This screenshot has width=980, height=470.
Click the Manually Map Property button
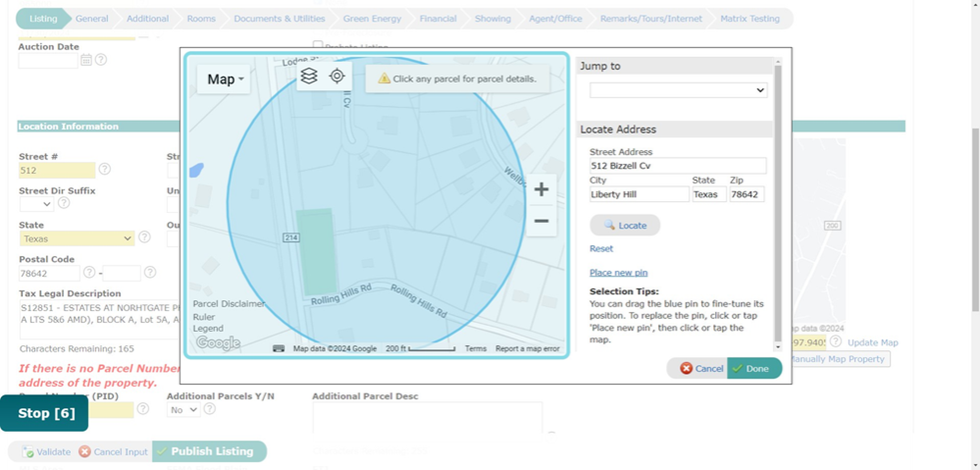point(838,359)
